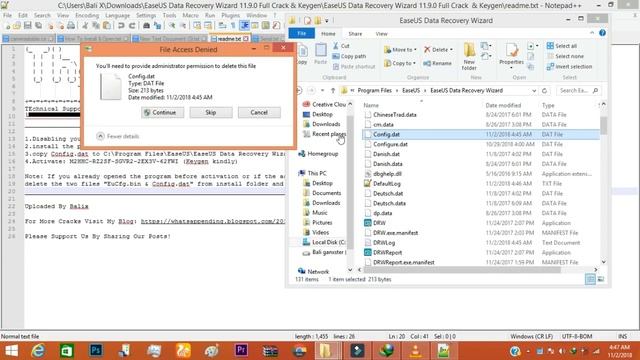Open Creative Cloud in navigation pane
Screen dimensions: 640x360
click(x=324, y=104)
